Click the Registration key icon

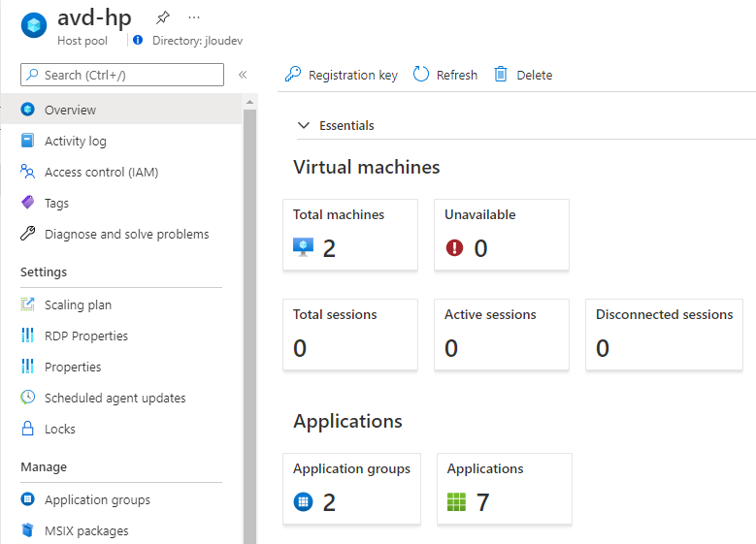[293, 75]
